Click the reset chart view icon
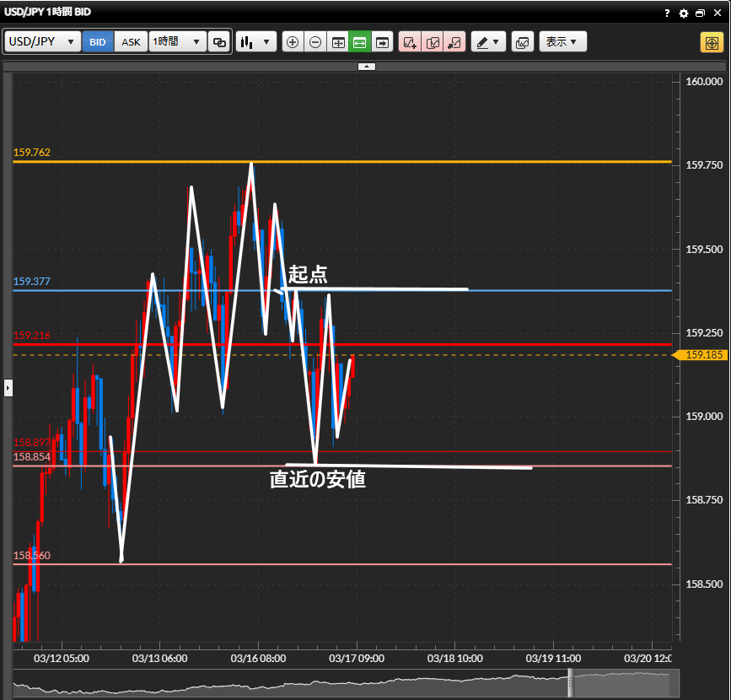The image size is (731, 700). 338,42
